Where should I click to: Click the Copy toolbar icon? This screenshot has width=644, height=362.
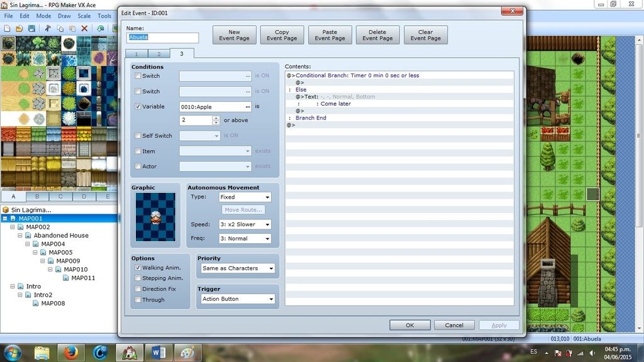click(x=60, y=28)
